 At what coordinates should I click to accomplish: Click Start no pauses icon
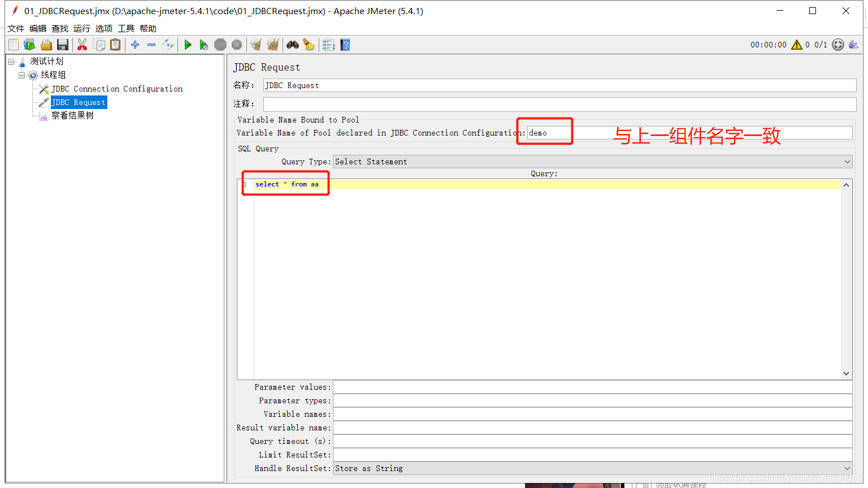(x=204, y=45)
